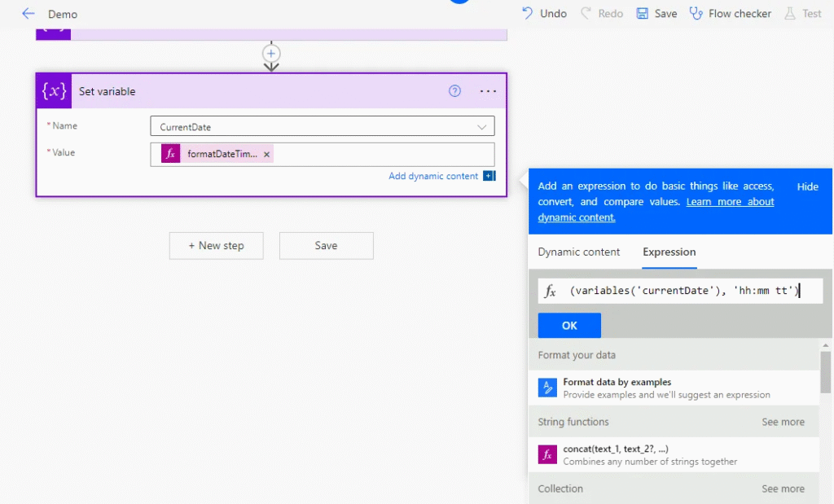Open the Flow checker
The image size is (834, 504).
730,14
